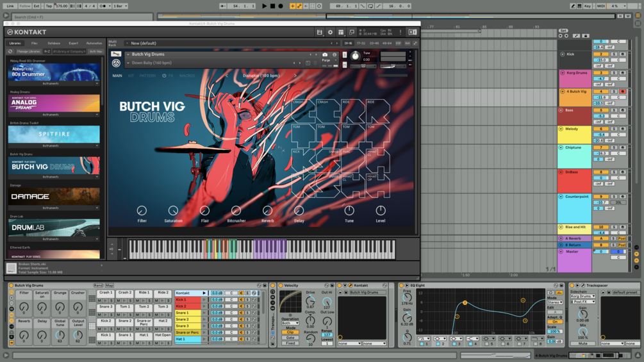The width and height of the screenshot is (644, 362).
Task: Open the KIT tab of Butch Vig Drums
Action: click(x=131, y=76)
